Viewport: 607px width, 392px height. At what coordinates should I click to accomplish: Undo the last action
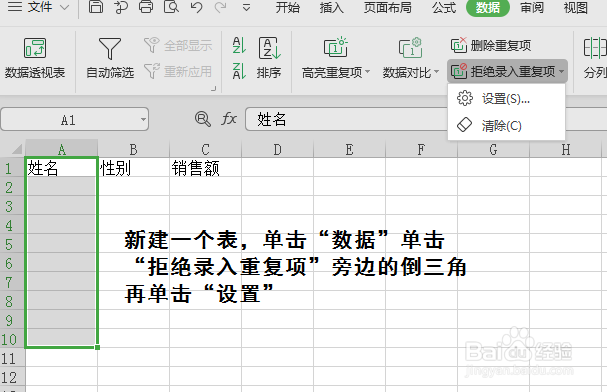point(196,7)
